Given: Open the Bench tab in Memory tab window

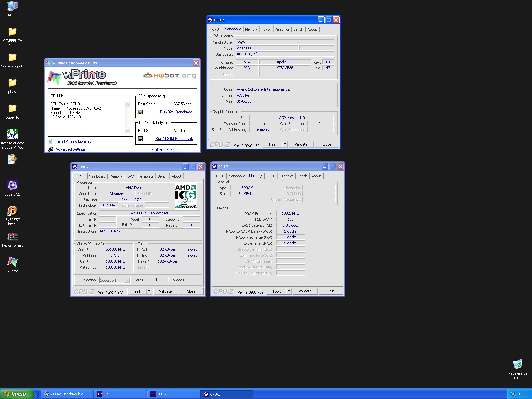Looking at the screenshot, I should [302, 176].
